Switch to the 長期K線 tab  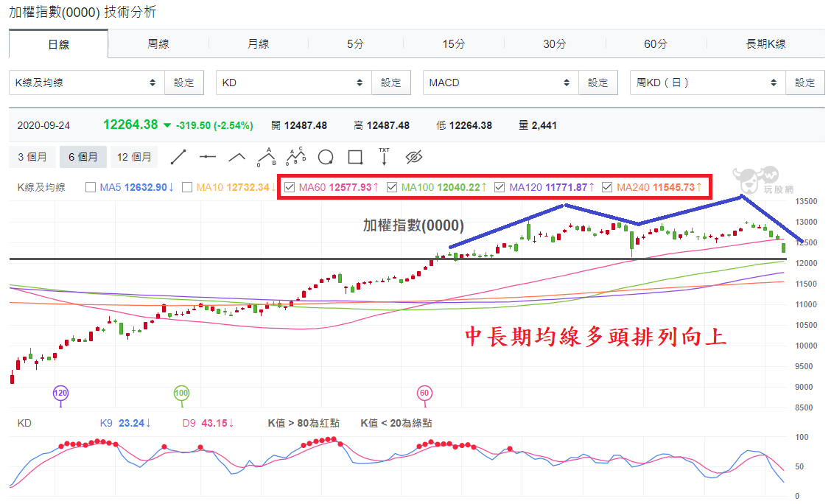point(766,44)
